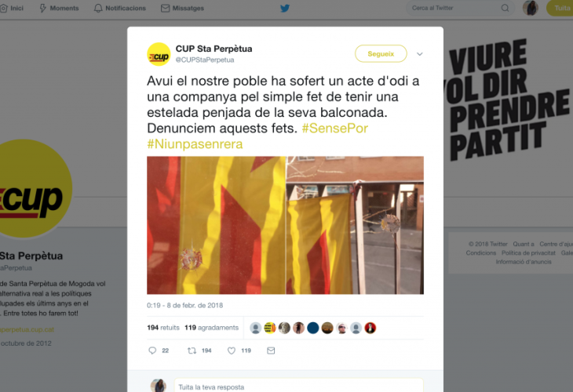View the 194 retuits list

coord(163,328)
